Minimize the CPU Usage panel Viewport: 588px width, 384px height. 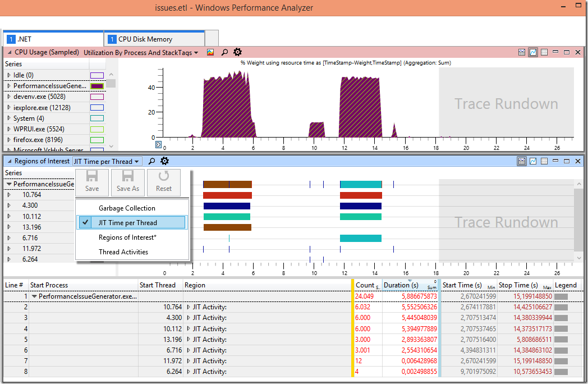(x=555, y=52)
